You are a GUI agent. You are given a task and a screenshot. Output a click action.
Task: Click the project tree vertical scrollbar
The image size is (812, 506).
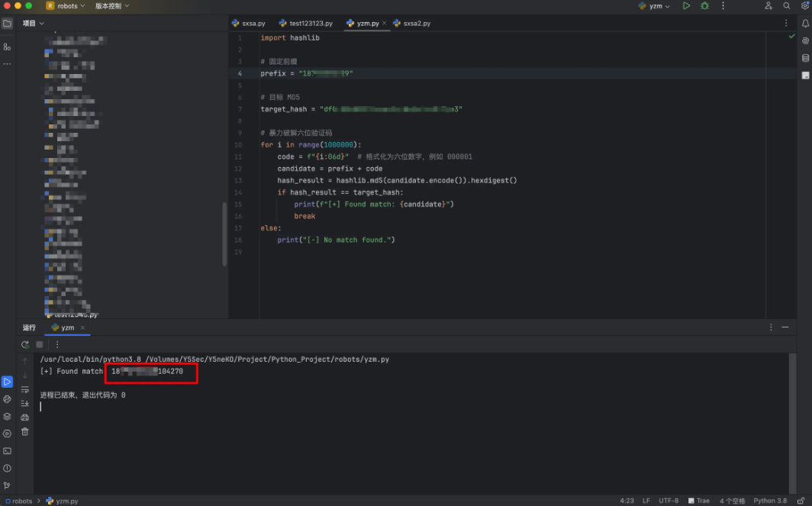coord(224,234)
